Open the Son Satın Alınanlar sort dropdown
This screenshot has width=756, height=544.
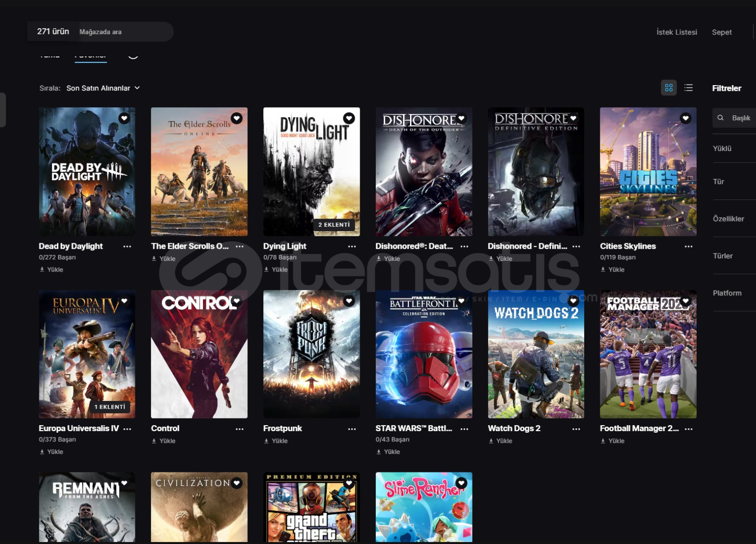[103, 88]
